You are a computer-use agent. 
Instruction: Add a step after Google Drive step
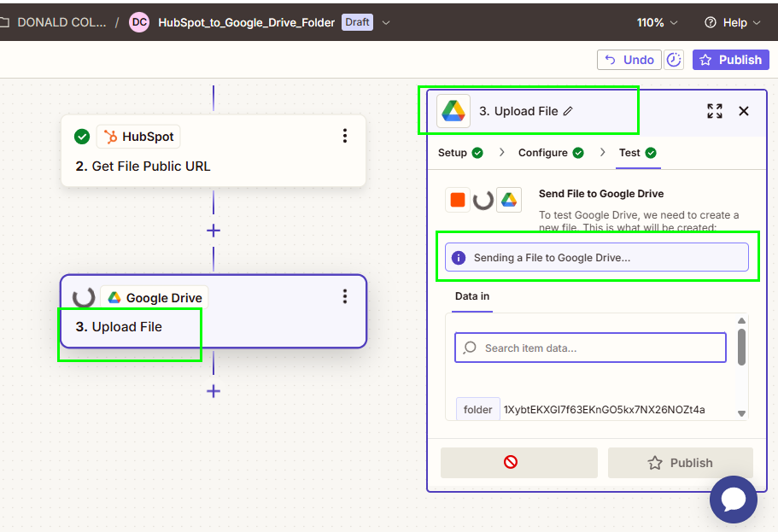(214, 391)
